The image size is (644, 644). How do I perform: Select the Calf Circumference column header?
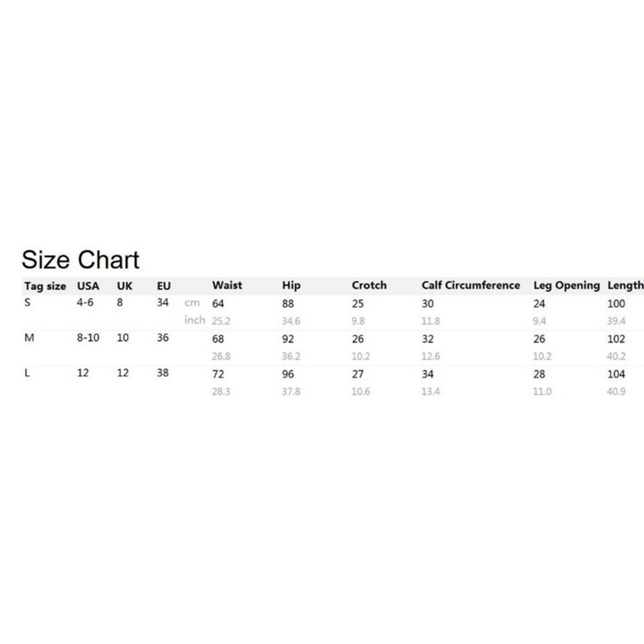[470, 285]
